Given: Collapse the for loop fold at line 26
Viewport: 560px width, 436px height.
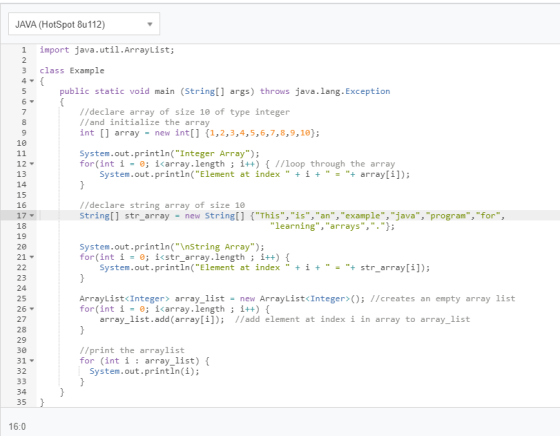Looking at the screenshot, I should 32,309.
